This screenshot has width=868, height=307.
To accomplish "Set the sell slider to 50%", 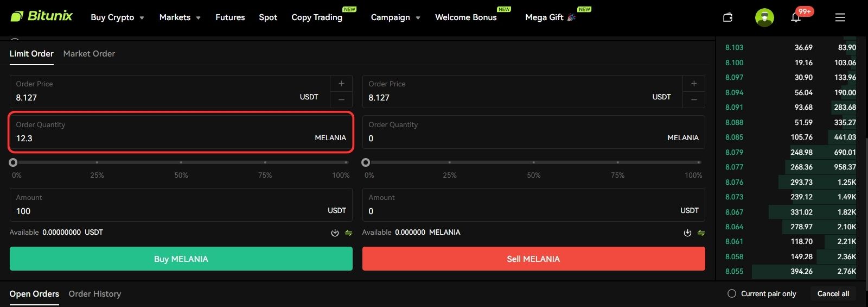I will (534, 162).
